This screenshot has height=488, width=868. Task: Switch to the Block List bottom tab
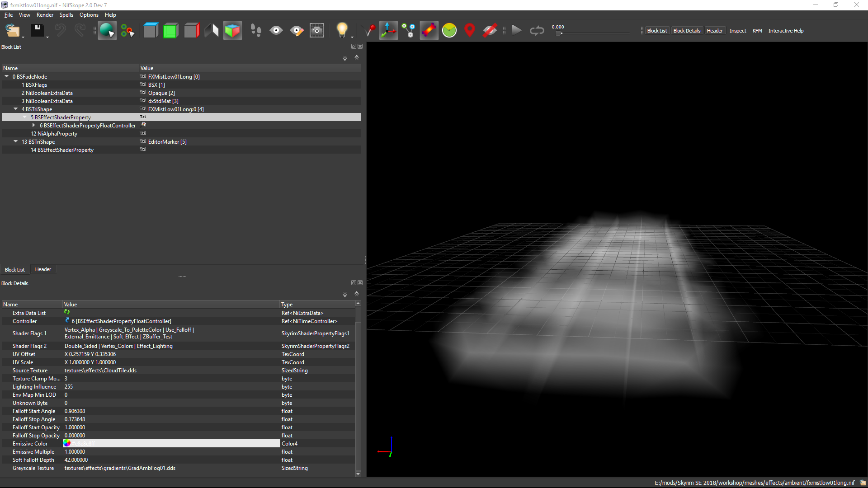15,270
